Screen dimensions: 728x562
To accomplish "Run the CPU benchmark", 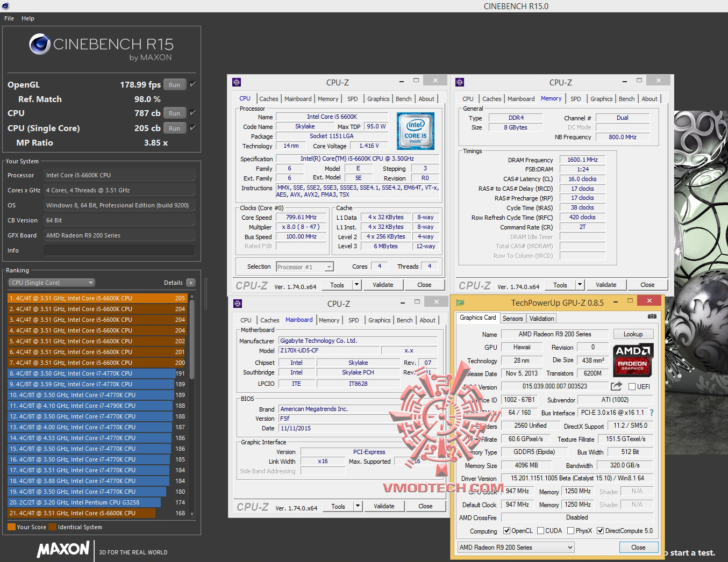I will (175, 113).
